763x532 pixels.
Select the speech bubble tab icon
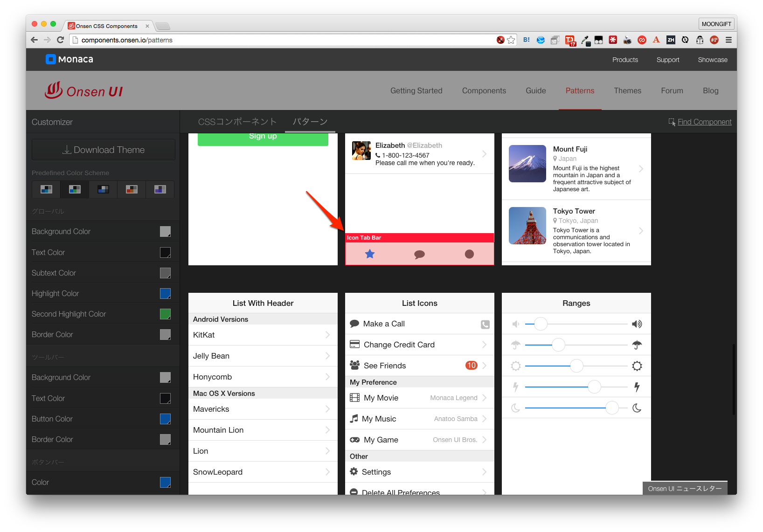click(x=419, y=255)
